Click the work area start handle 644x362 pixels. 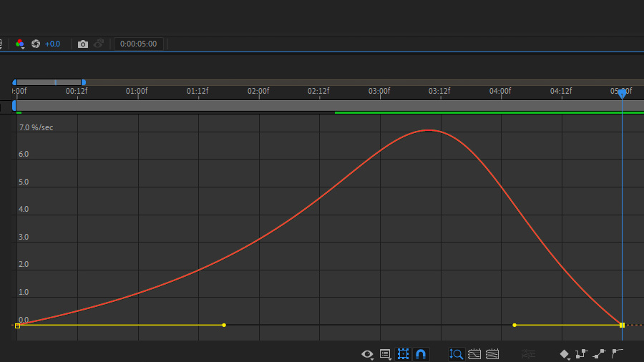click(x=14, y=106)
